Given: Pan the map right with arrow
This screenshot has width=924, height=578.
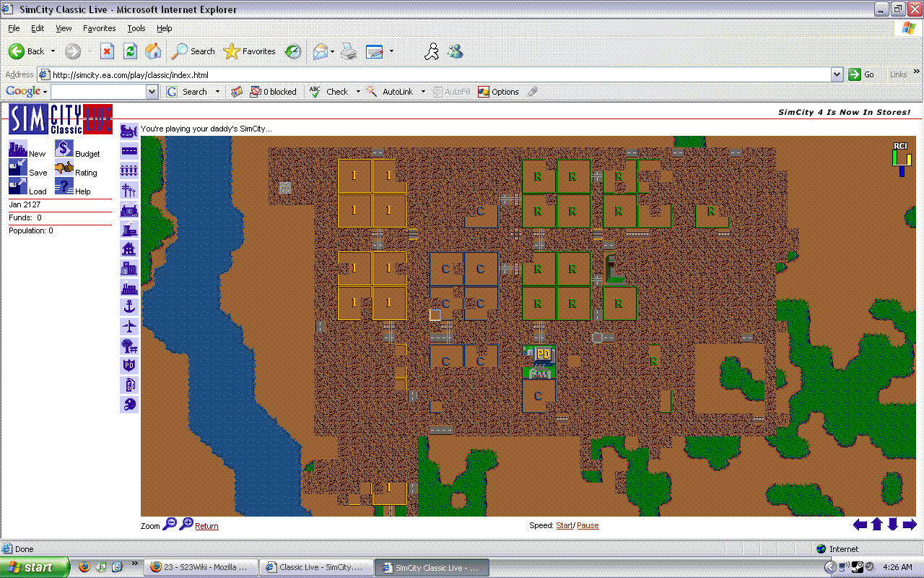Looking at the screenshot, I should pos(910,525).
